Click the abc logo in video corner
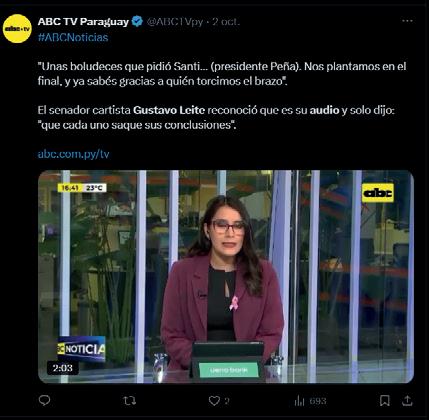 (x=378, y=193)
